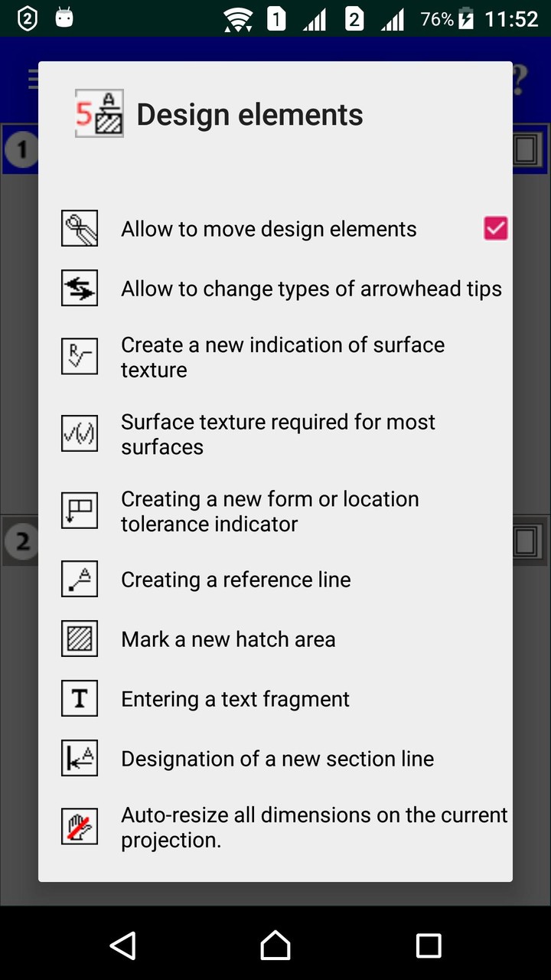
Task: Click the arrowhead tips swap icon
Action: (x=80, y=289)
